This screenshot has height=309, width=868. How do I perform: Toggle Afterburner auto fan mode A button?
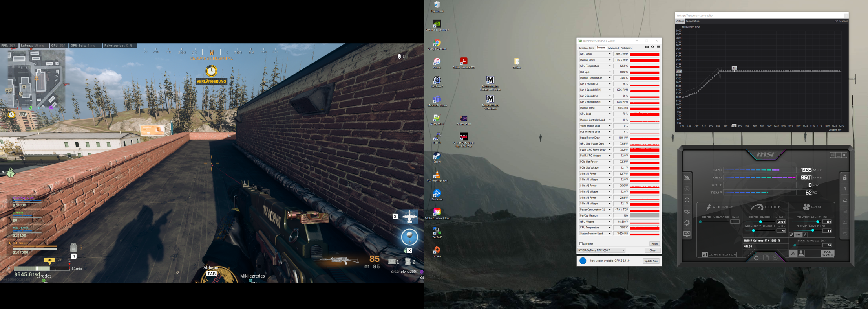[x=793, y=254]
